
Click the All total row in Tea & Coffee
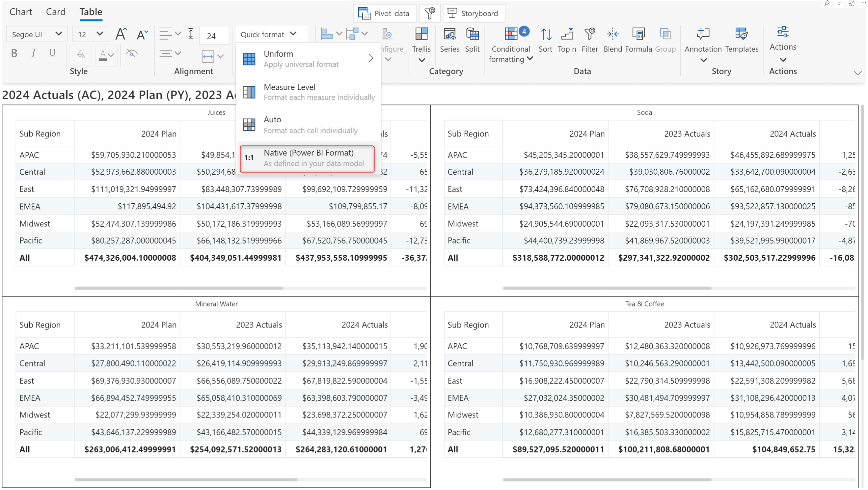click(x=649, y=449)
